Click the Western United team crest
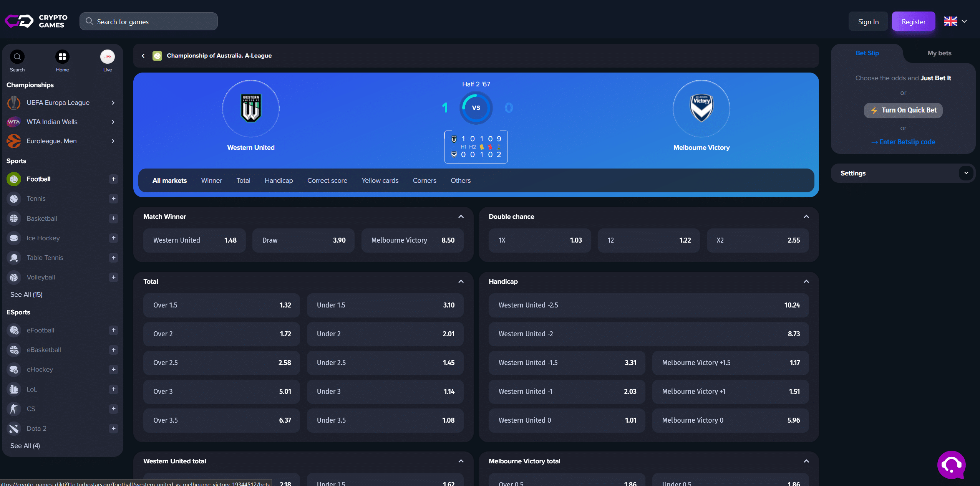 point(251,108)
